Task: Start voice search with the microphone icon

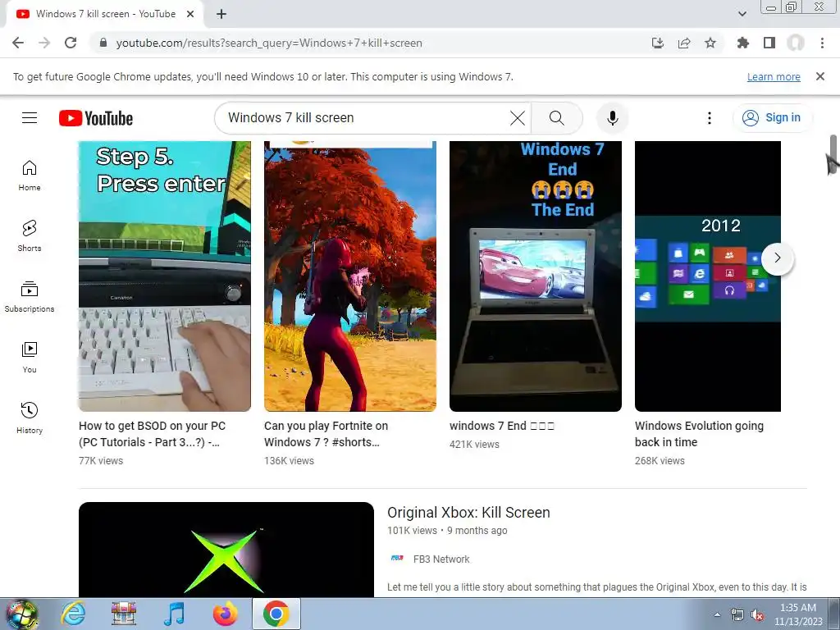Action: [612, 118]
